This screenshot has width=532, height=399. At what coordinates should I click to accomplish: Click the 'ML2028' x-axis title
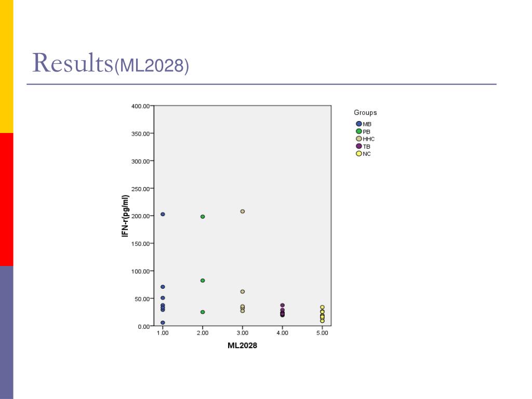(x=242, y=345)
